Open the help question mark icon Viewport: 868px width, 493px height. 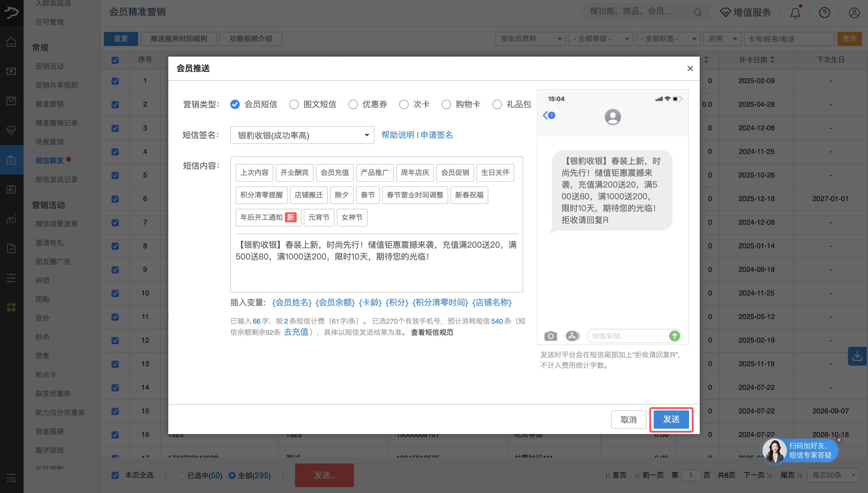(824, 13)
